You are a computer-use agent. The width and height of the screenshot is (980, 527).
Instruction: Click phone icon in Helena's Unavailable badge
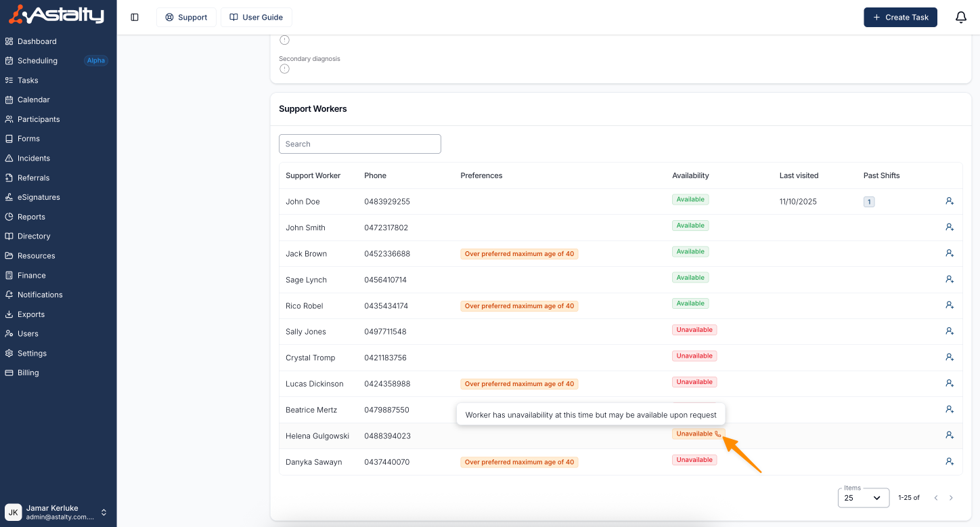pyautogui.click(x=718, y=434)
